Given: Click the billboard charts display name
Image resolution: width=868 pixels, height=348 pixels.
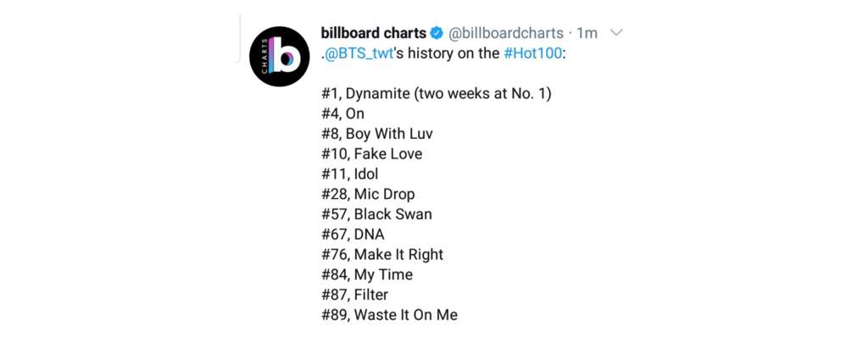Looking at the screenshot, I should coord(374,33).
